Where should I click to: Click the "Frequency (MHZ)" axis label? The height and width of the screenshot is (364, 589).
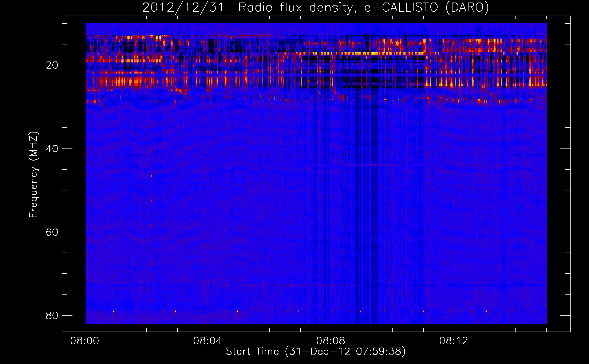click(x=33, y=175)
